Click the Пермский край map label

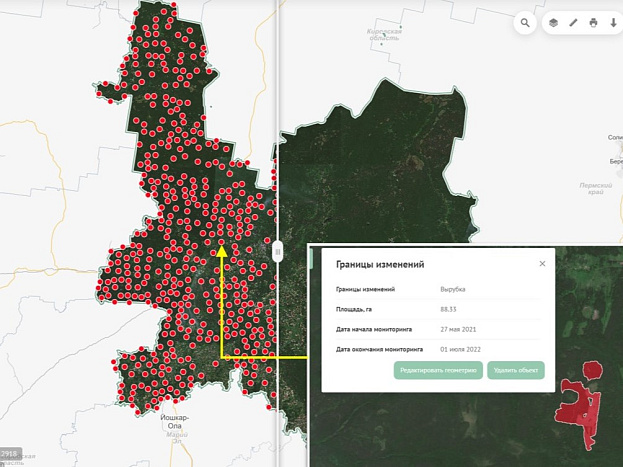click(596, 188)
